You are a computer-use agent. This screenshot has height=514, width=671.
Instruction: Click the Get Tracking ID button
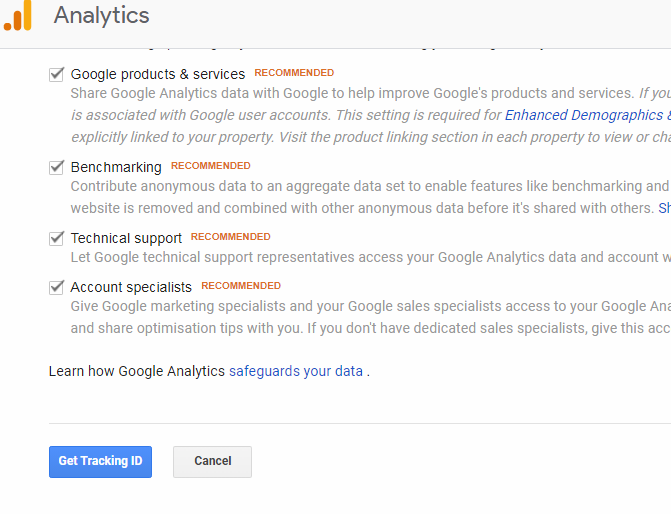click(x=101, y=462)
